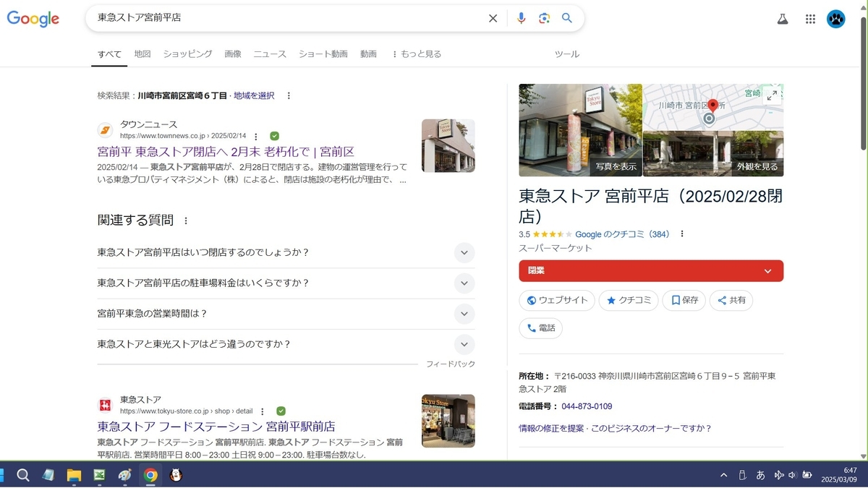The image size is (868, 488).
Task: Open options dots beside Google のクチコミ
Action: coord(681,234)
